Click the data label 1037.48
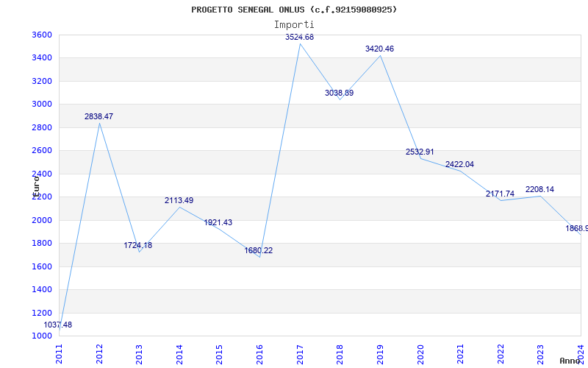This screenshot has width=588, height=368. tap(58, 325)
